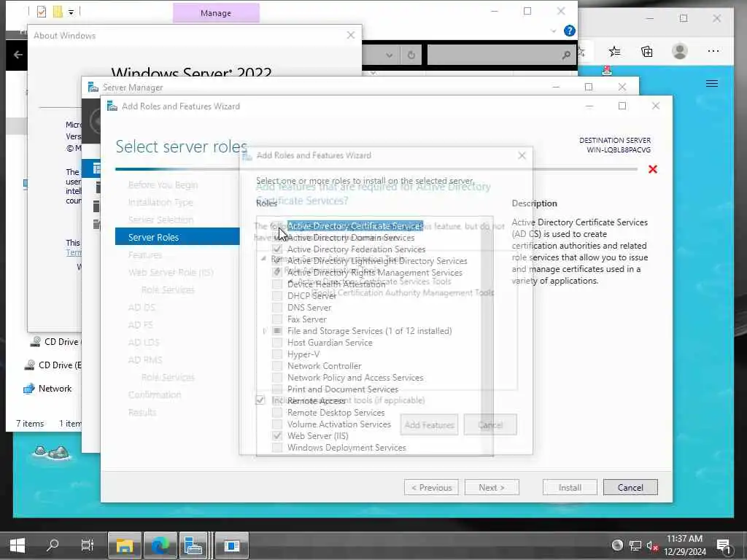747x560 pixels.
Task: Open the Windows Start menu
Action: (x=18, y=545)
